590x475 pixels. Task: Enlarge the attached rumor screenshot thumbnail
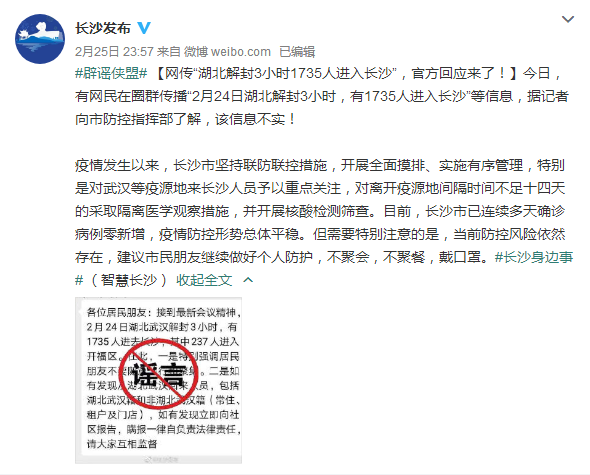tap(158, 381)
